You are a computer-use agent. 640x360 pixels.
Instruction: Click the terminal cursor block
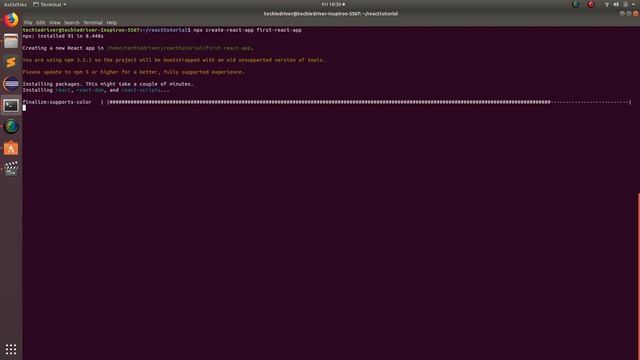pos(24,108)
